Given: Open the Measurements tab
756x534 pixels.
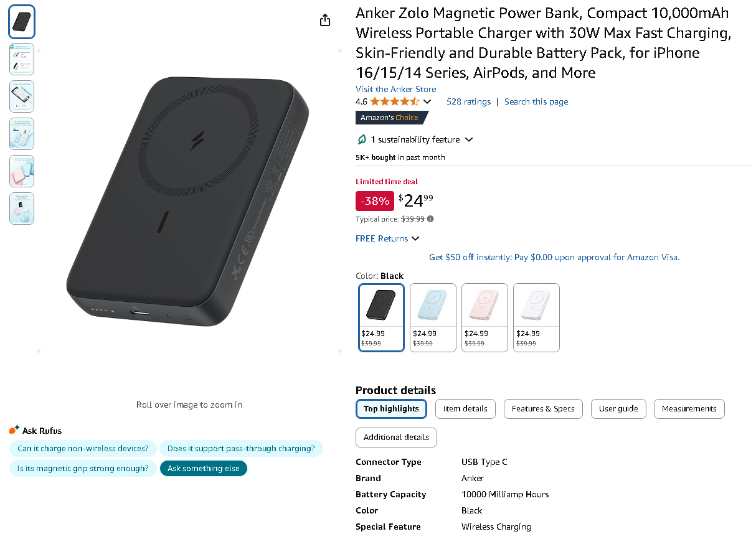Looking at the screenshot, I should (689, 409).
